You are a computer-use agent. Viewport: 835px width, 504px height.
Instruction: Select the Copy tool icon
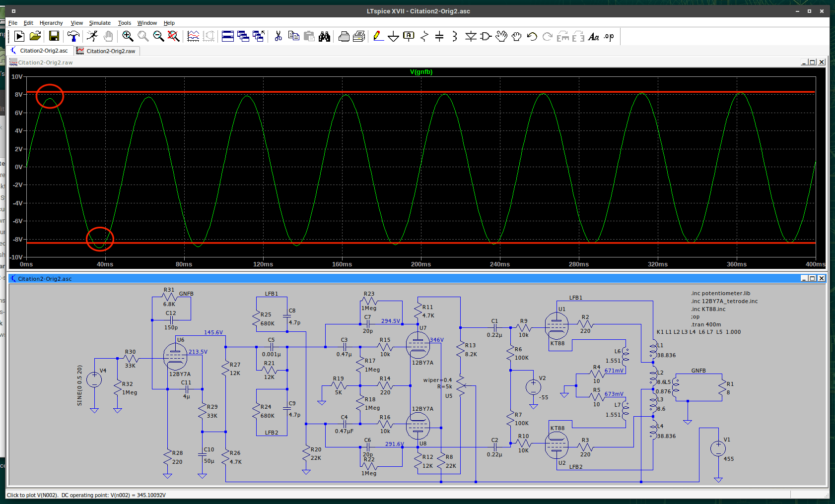click(x=294, y=36)
